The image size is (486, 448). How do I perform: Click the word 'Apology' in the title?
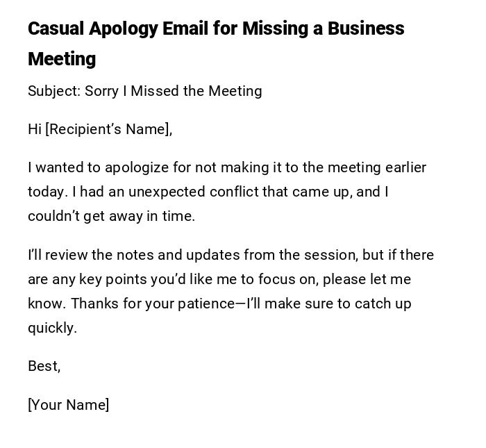coord(123,28)
